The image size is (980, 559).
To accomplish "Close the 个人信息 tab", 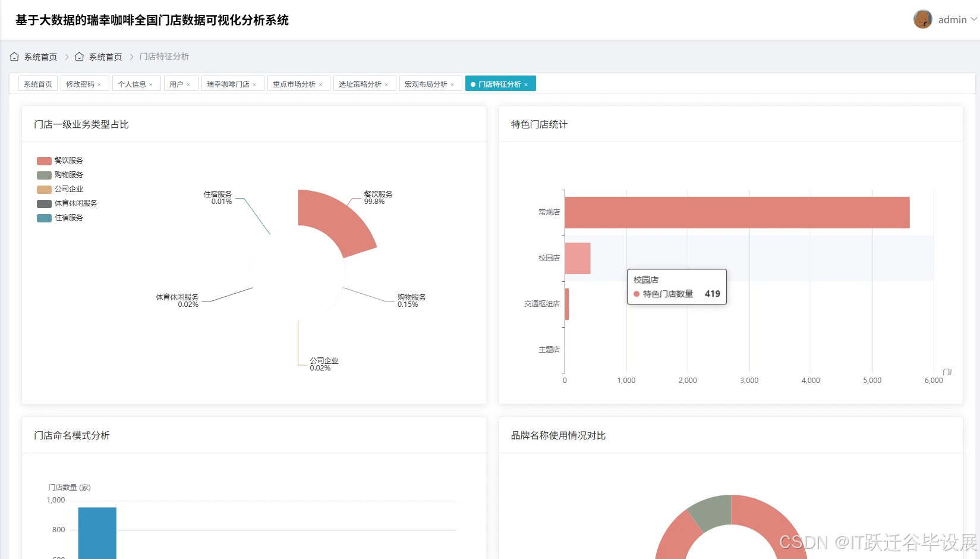I will click(x=151, y=84).
